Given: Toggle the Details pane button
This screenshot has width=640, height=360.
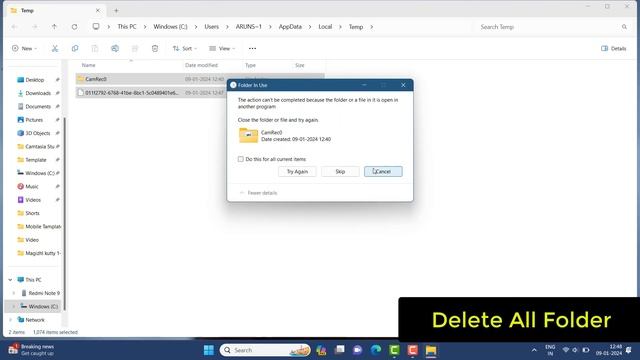Looking at the screenshot, I should (613, 49).
